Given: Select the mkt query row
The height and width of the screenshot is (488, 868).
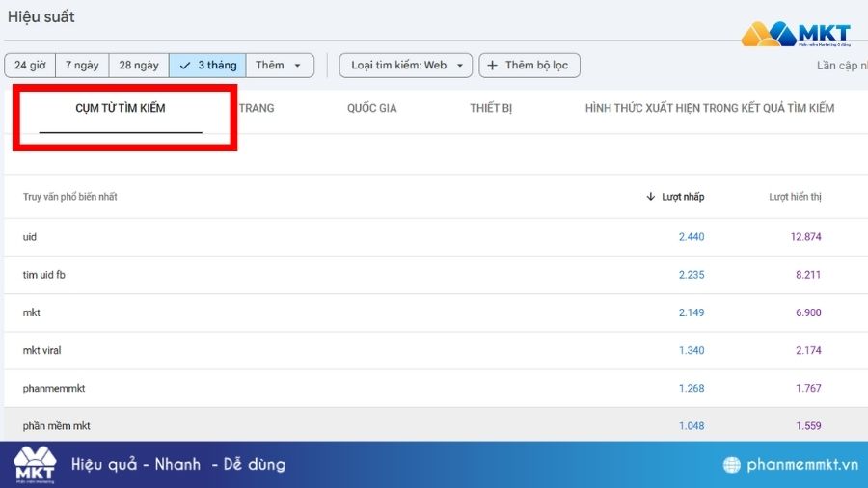Looking at the screenshot, I should point(436,312).
